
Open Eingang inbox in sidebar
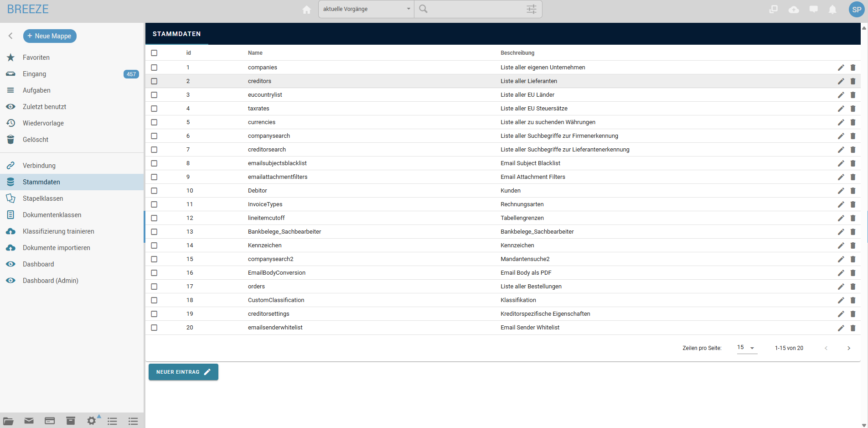(72, 74)
